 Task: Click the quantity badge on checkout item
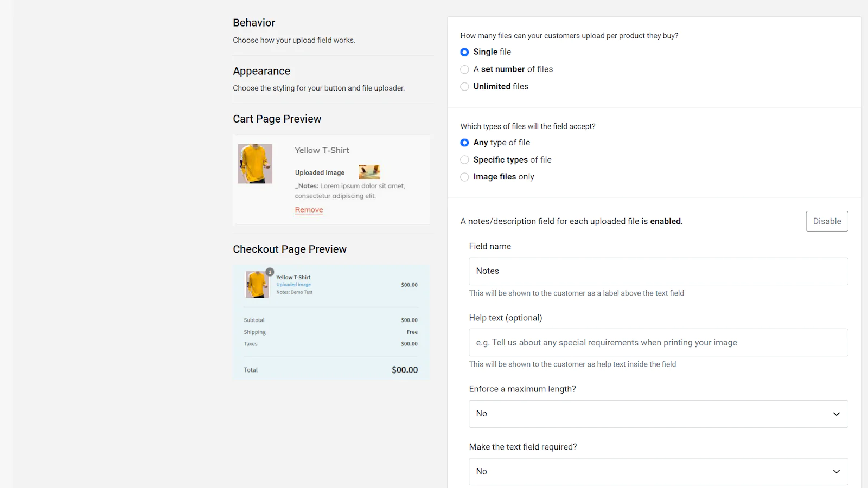click(x=270, y=272)
